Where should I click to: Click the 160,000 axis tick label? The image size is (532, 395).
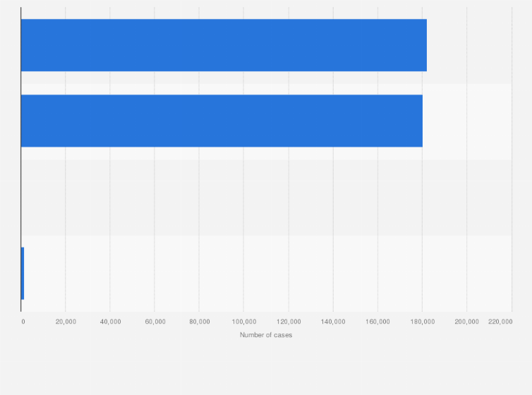pyautogui.click(x=377, y=322)
